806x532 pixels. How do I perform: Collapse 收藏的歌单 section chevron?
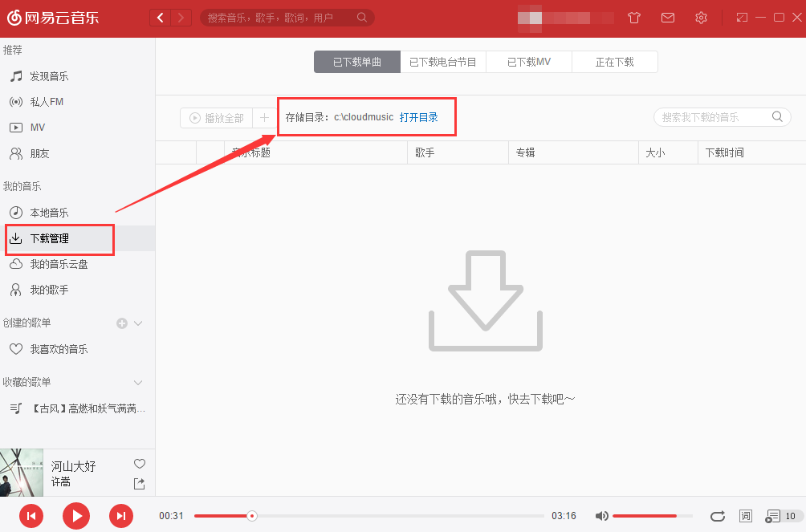139,382
